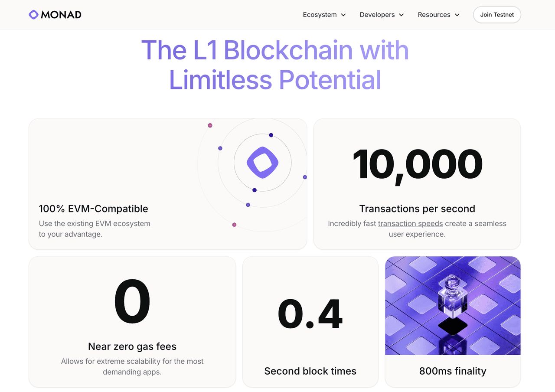Screen dimensions: 555x392
Task: Expand the Resources chevron arrow
Action: (x=457, y=15)
